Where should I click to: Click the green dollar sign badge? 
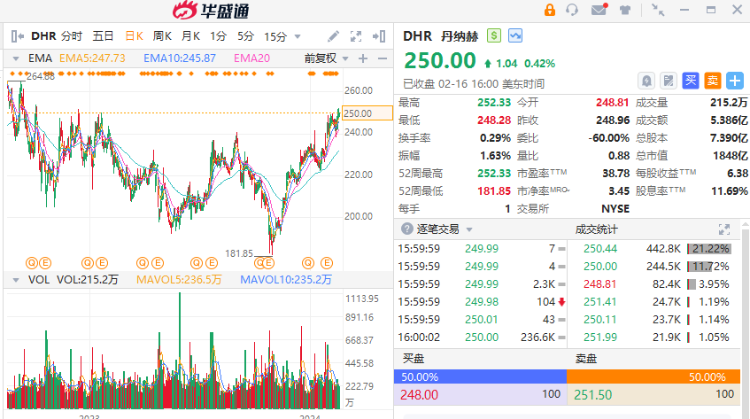pos(494,35)
